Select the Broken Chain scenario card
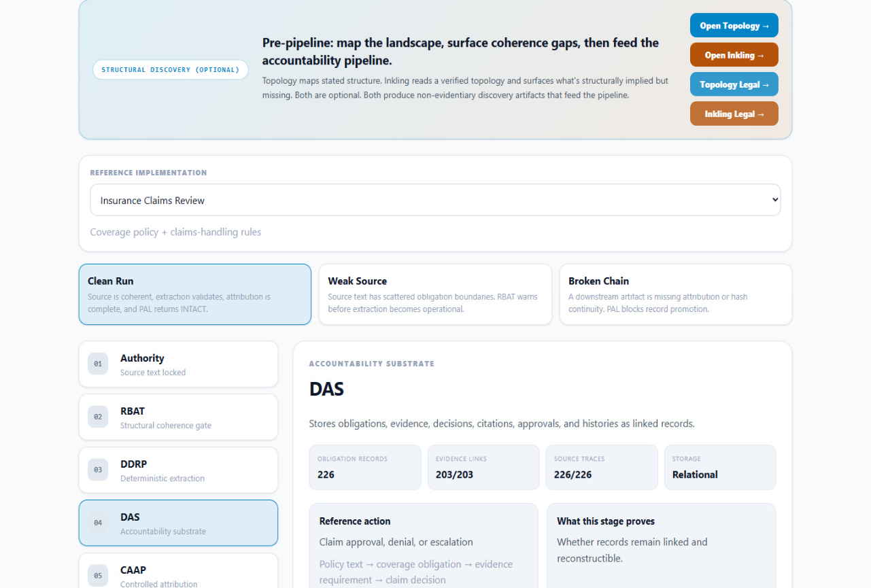Image resolution: width=871 pixels, height=588 pixels. tap(676, 294)
